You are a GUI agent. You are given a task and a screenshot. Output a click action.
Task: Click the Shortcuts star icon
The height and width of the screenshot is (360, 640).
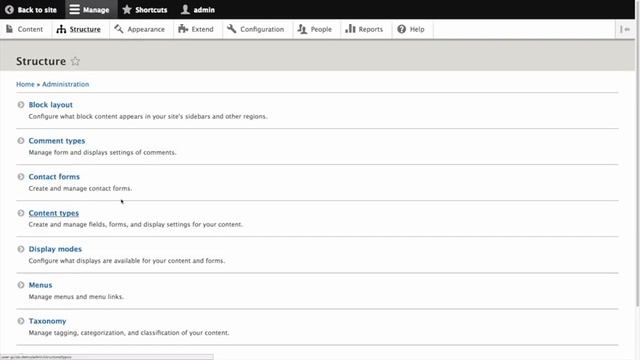coord(127,9)
